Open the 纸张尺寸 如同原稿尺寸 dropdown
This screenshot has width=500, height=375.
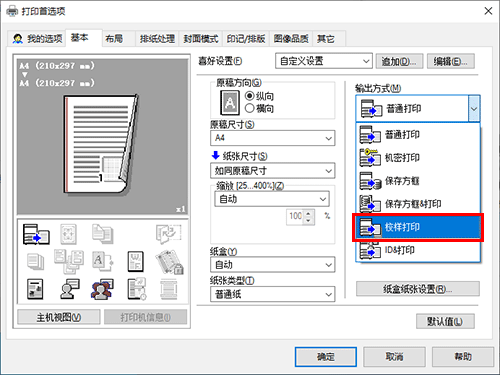(x=272, y=171)
